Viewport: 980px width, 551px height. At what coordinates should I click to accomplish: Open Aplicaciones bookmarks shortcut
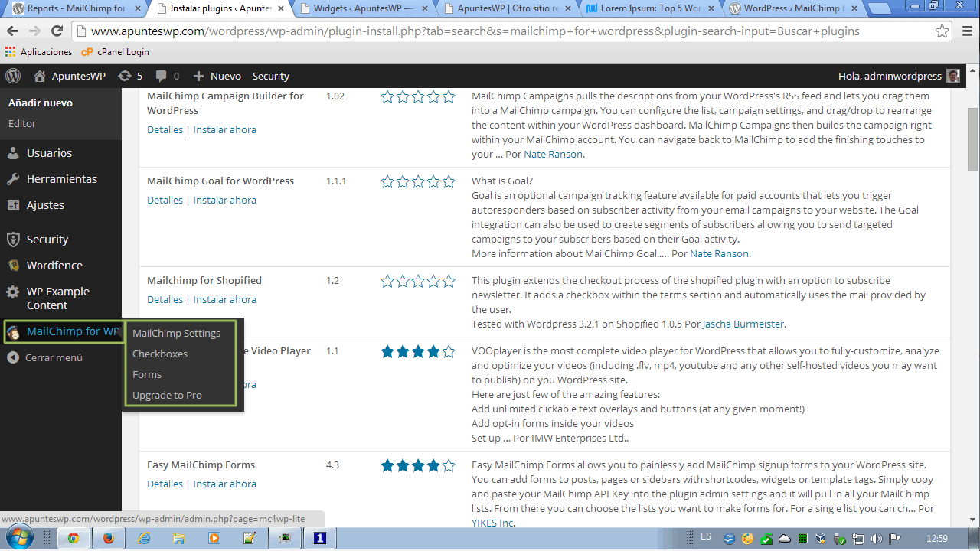[38, 52]
